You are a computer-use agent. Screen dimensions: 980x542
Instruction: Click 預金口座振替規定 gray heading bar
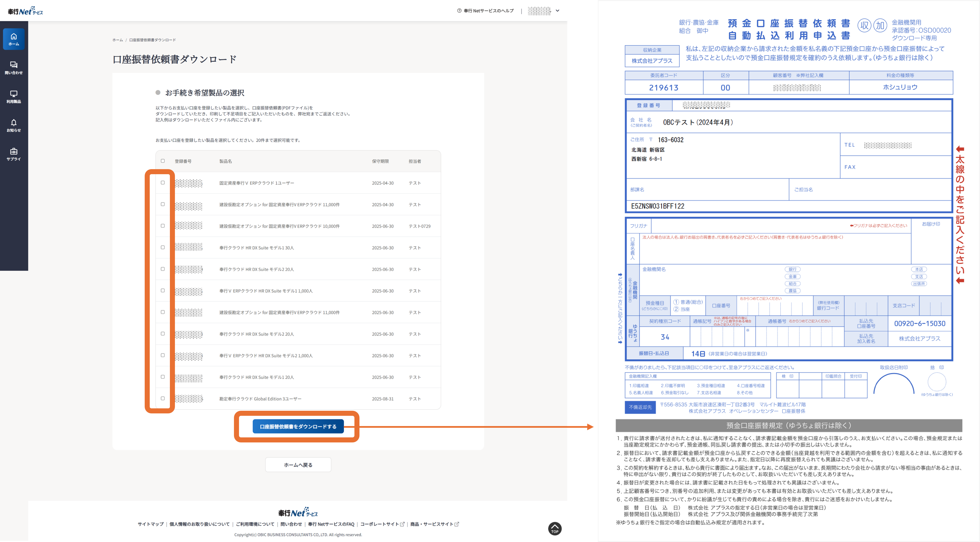pyautogui.click(x=789, y=425)
